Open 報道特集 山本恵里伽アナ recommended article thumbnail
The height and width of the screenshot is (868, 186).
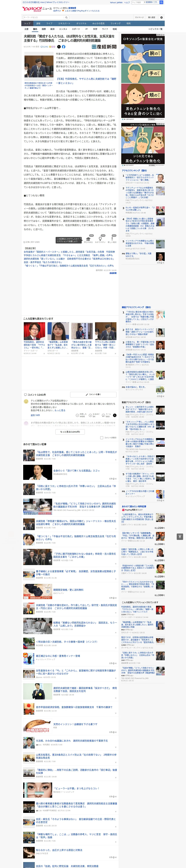point(58,331)
